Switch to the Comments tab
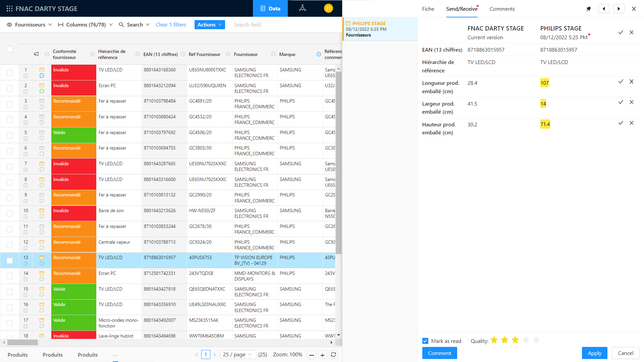The height and width of the screenshot is (362, 644). 502,9
